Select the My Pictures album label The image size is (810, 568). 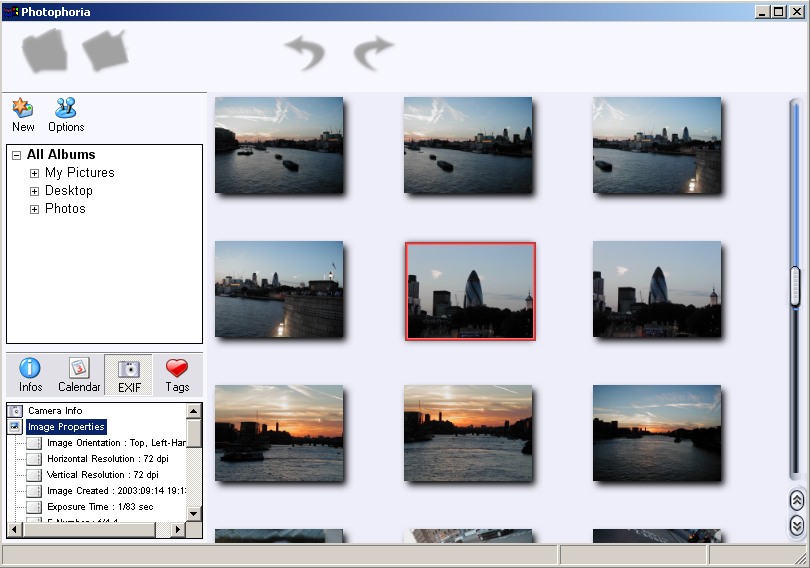(80, 172)
